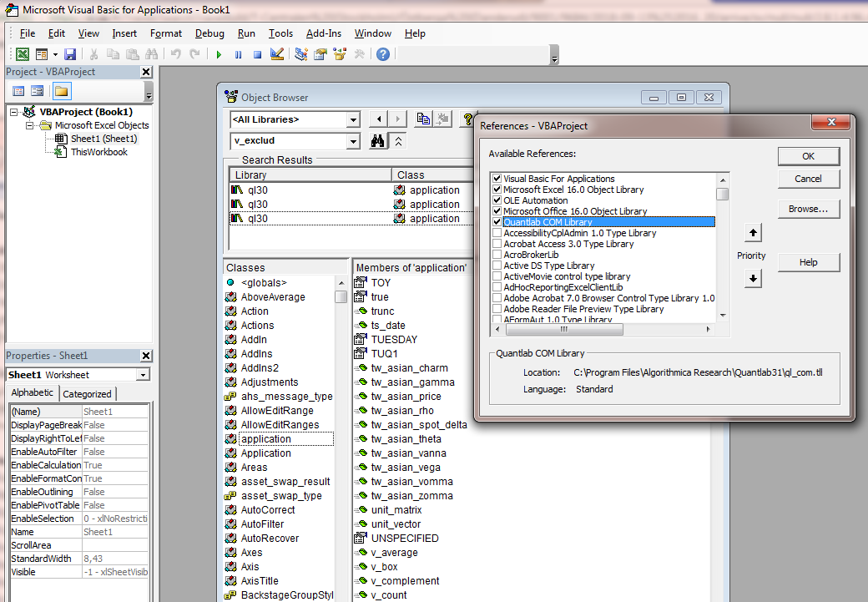This screenshot has width=868, height=602.
Task: Click the Reset stop icon
Action: point(257,54)
